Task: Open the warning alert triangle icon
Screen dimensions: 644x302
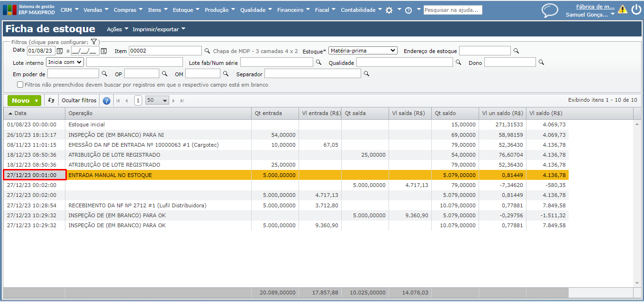Action: [x=622, y=9]
